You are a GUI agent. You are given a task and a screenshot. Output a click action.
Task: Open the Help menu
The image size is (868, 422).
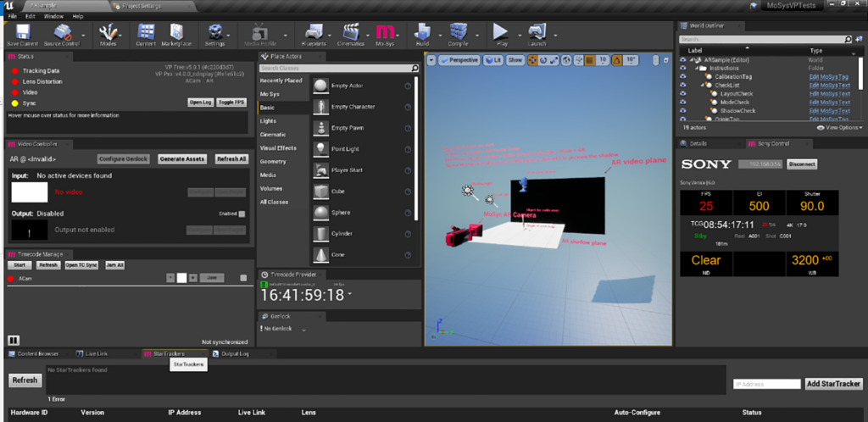[78, 17]
